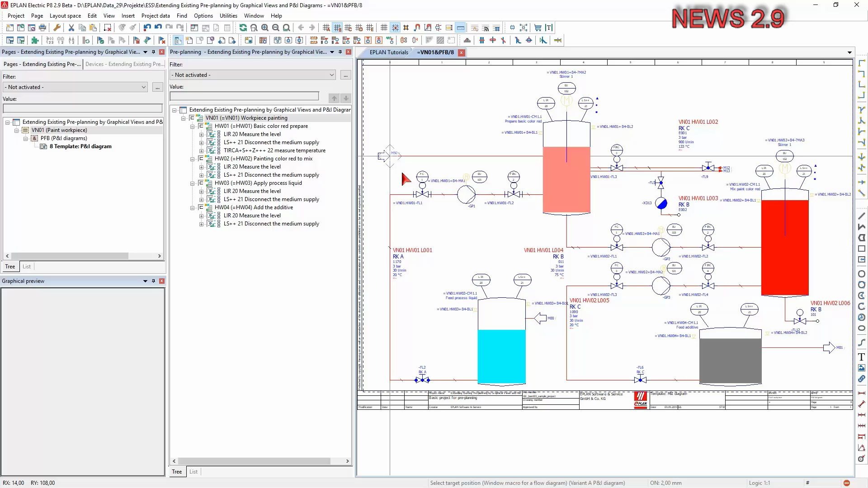This screenshot has width=868, height=488.
Task: Select the Rectangle drawing tool on the right toolbar
Action: 862,249
